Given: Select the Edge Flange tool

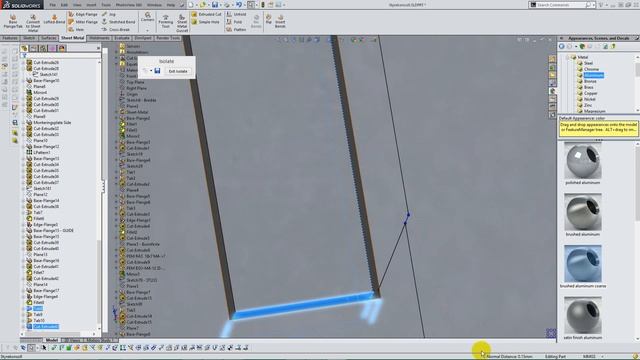Looking at the screenshot, I should pos(83,14).
